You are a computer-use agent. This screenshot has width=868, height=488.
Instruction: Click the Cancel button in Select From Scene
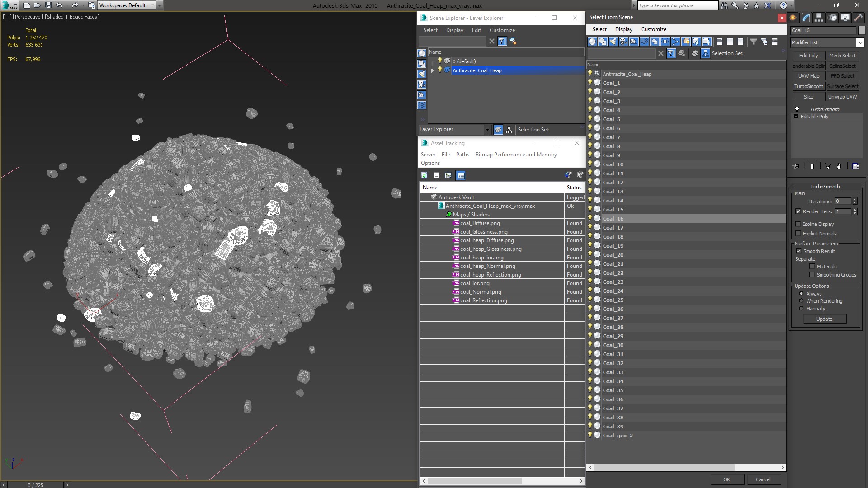coord(763,479)
